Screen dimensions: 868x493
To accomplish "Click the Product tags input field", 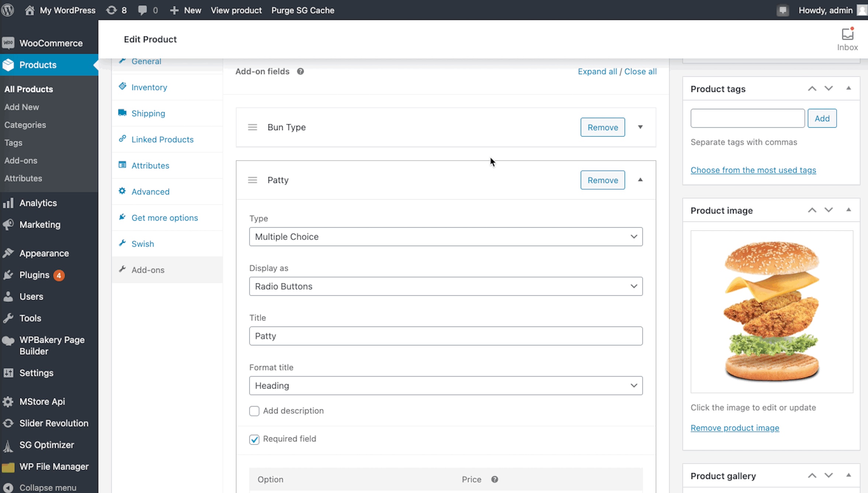I will click(747, 118).
